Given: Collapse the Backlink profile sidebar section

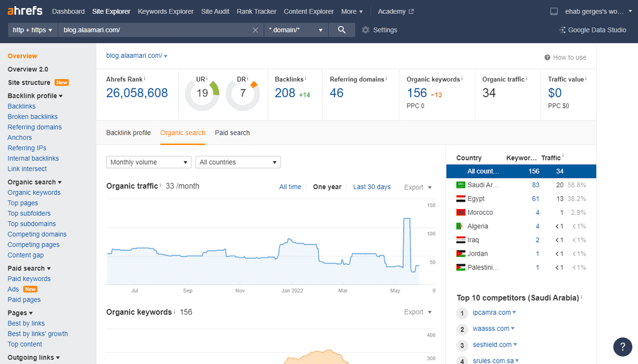Looking at the screenshot, I should (35, 96).
